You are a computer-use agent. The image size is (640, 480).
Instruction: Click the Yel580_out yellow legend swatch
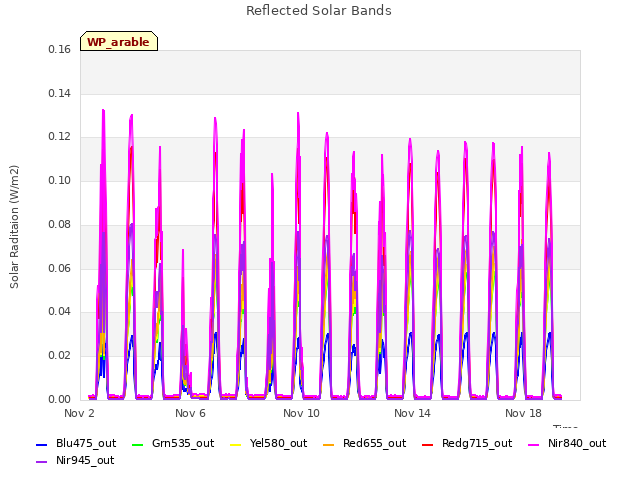point(236,444)
